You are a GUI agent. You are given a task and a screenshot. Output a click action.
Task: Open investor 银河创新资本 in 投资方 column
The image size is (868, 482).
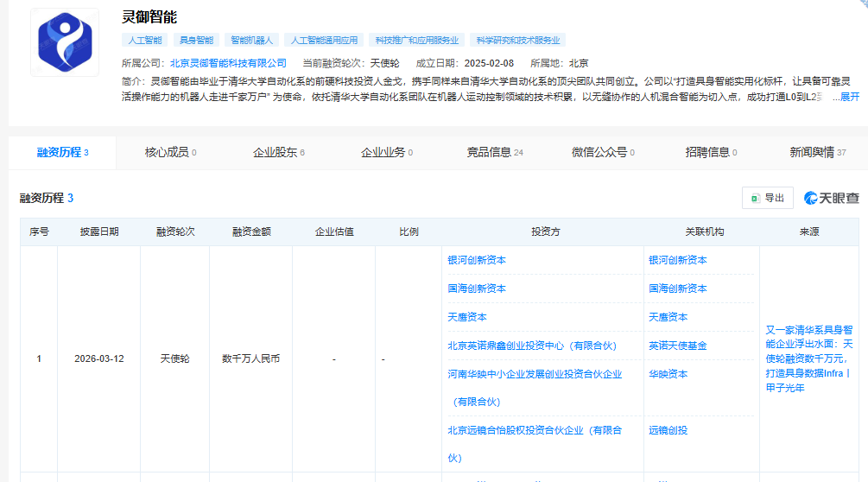click(477, 260)
